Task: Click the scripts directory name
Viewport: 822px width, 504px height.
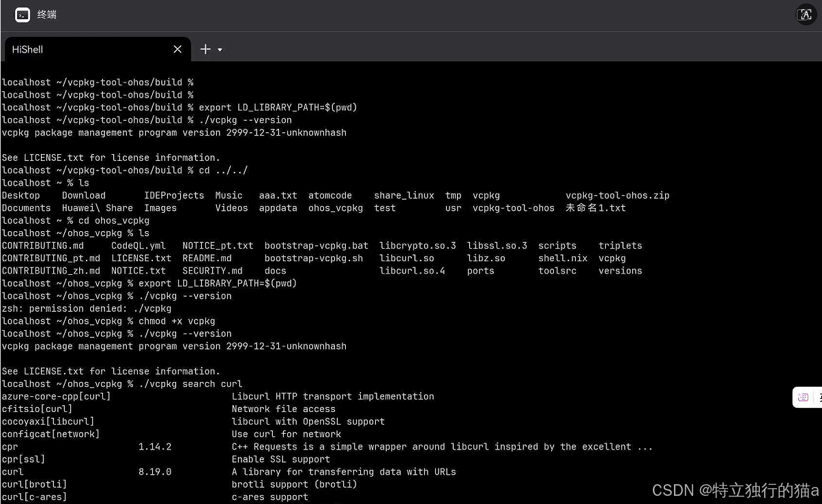Action: (x=557, y=246)
